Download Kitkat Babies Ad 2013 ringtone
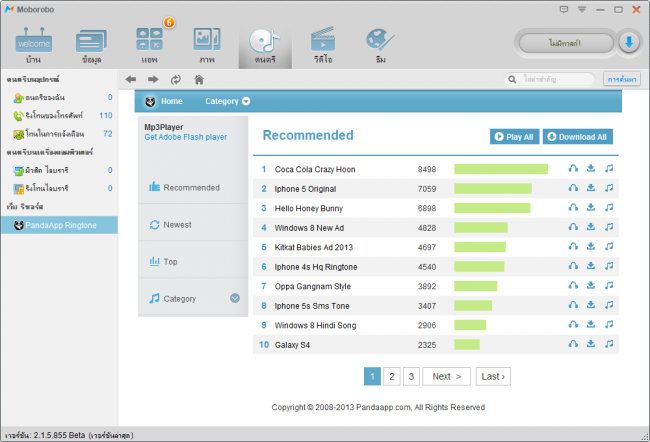Viewport: 650px width, 442px height. 591,246
